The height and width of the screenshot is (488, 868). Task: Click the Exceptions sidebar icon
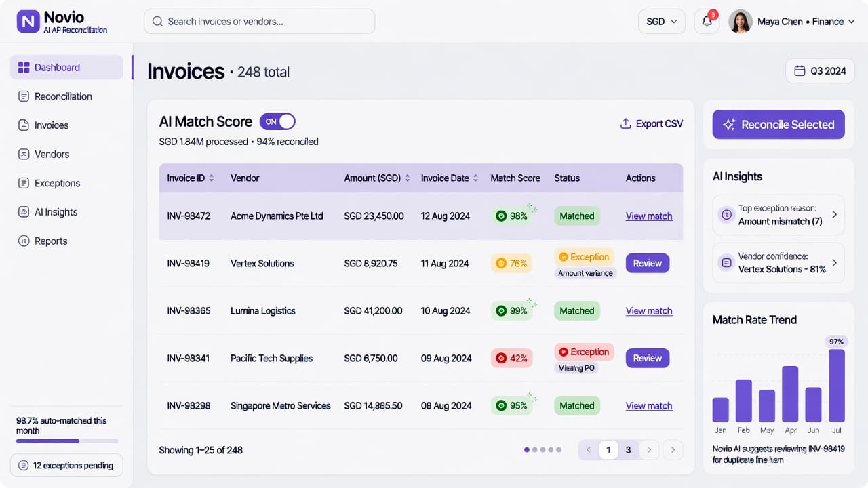(x=24, y=183)
